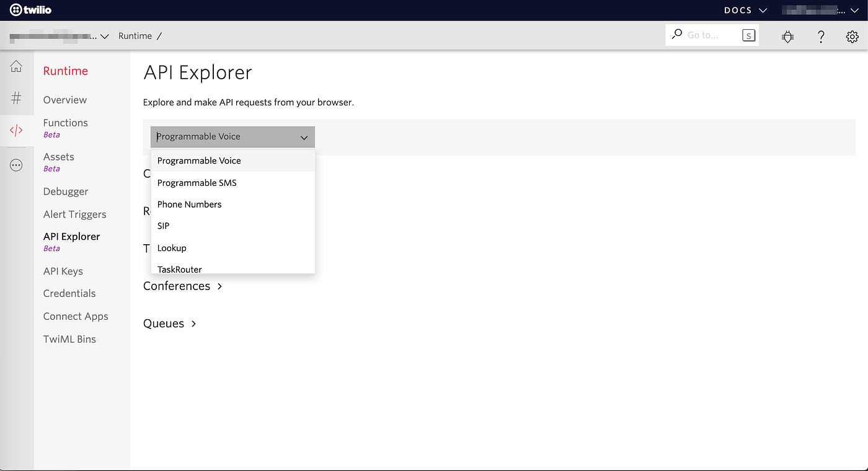Viewport: 868px width, 471px height.
Task: Open TwiML Bins in sidebar
Action: tap(69, 339)
